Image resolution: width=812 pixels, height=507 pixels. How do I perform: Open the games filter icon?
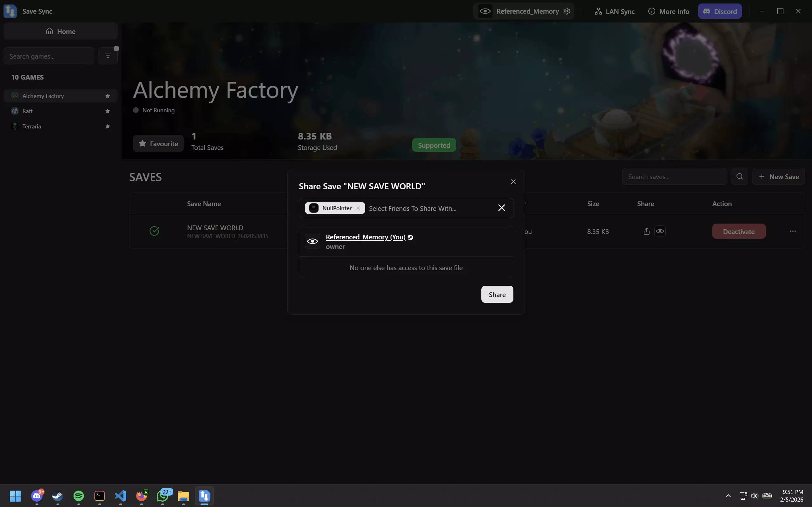coord(108,56)
